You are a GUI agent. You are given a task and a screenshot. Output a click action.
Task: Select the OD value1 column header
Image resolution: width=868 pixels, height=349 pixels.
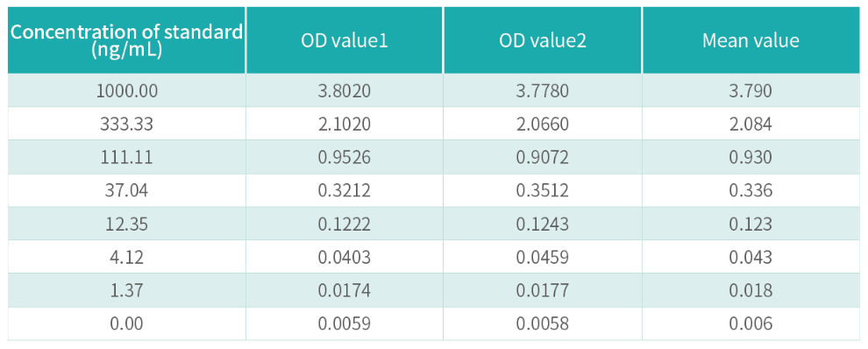(345, 40)
